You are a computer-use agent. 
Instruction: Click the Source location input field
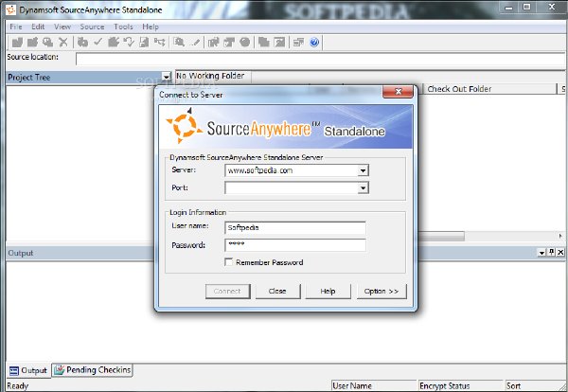(320, 59)
